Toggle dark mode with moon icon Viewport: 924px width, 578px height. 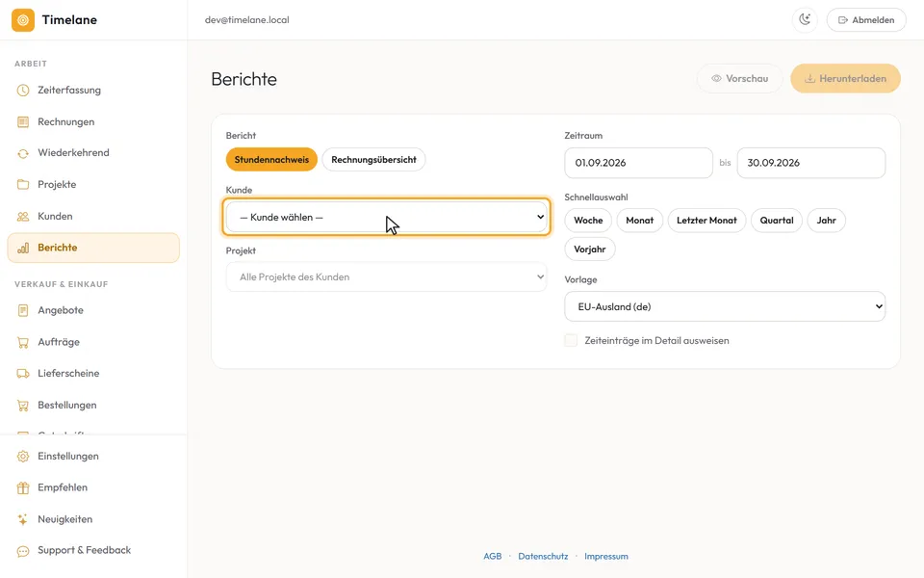(x=805, y=20)
